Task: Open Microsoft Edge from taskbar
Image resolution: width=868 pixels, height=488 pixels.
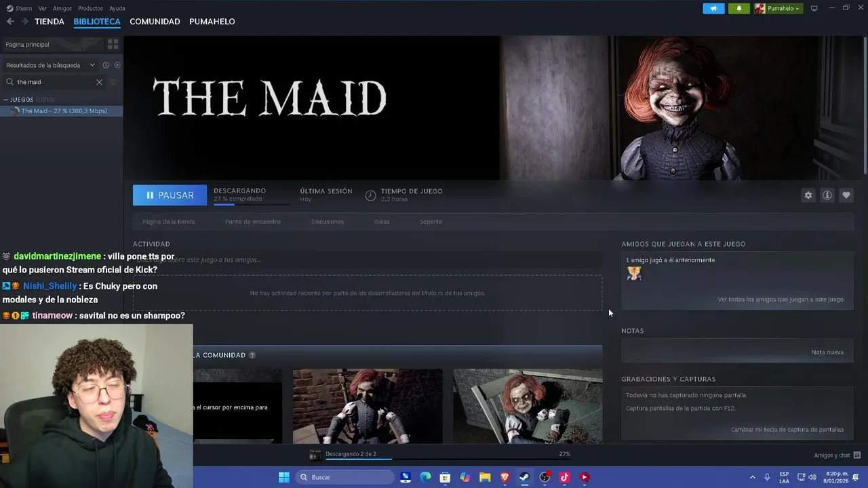Action: 425,477
